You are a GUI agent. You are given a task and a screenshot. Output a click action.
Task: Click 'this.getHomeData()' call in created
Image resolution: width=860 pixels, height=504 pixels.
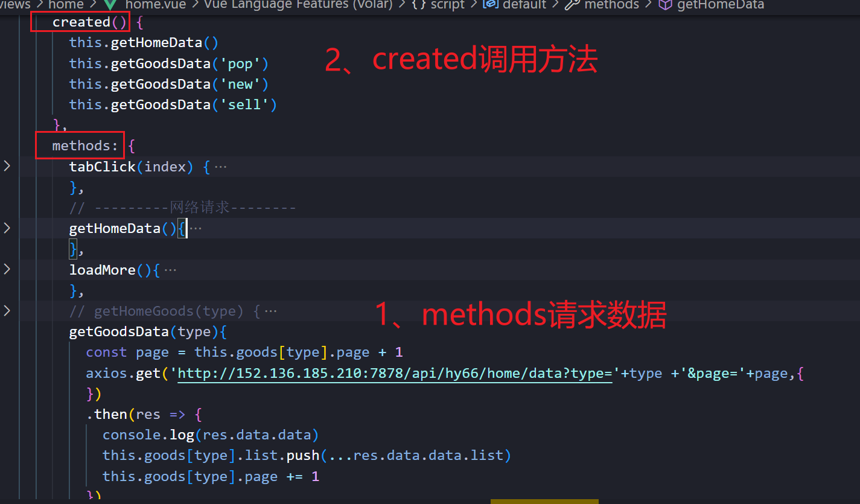(x=144, y=43)
